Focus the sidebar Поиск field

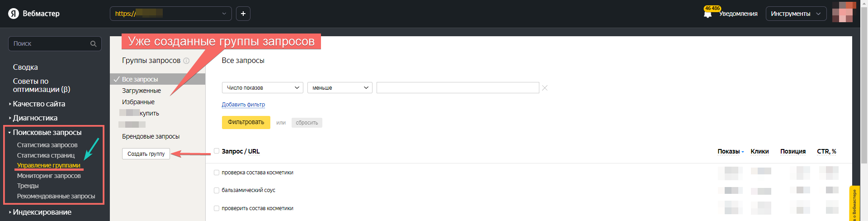click(55, 44)
